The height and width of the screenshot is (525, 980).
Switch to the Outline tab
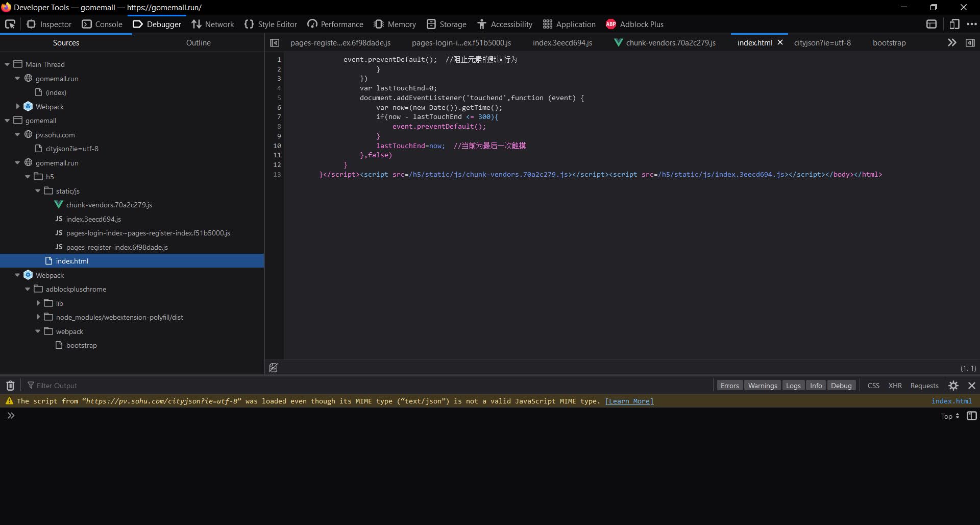198,43
